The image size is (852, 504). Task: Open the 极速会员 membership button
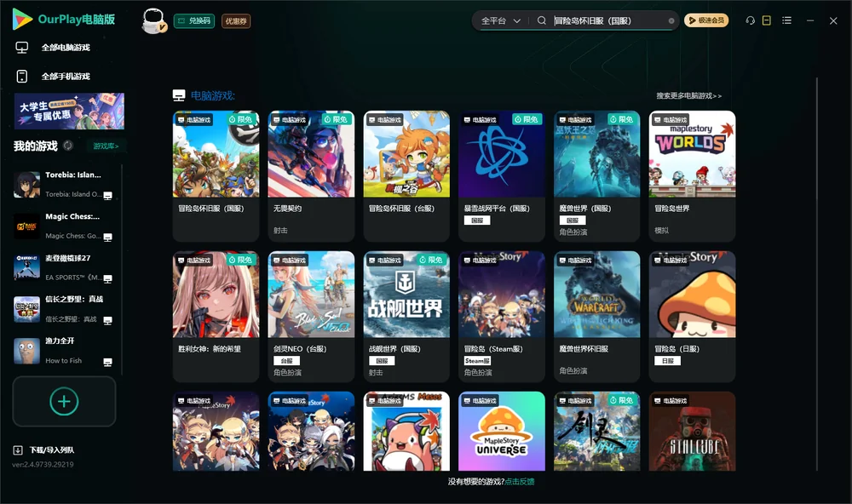706,20
